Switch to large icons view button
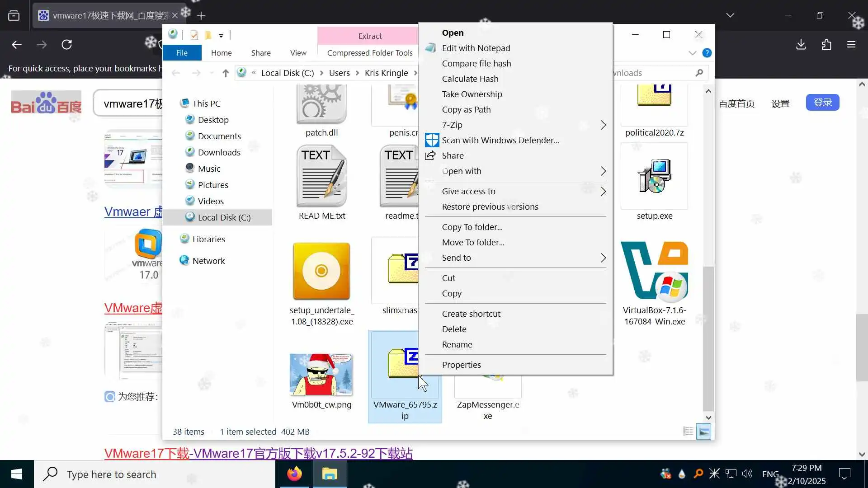The height and width of the screenshot is (488, 868). (704, 432)
